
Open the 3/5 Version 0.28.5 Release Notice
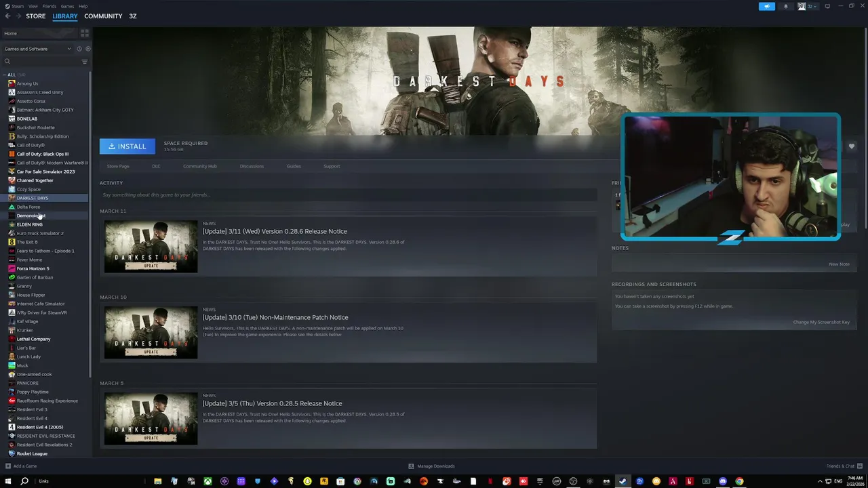[272, 404]
